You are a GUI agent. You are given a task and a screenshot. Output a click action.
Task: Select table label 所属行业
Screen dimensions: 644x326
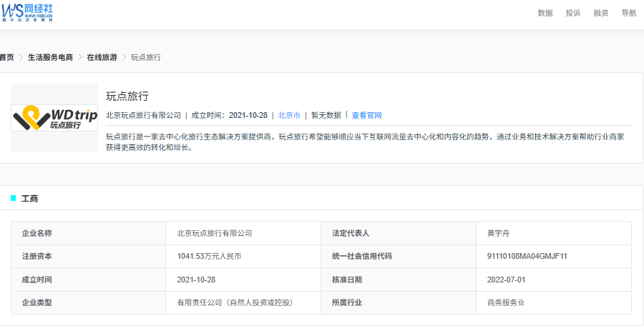(347, 302)
